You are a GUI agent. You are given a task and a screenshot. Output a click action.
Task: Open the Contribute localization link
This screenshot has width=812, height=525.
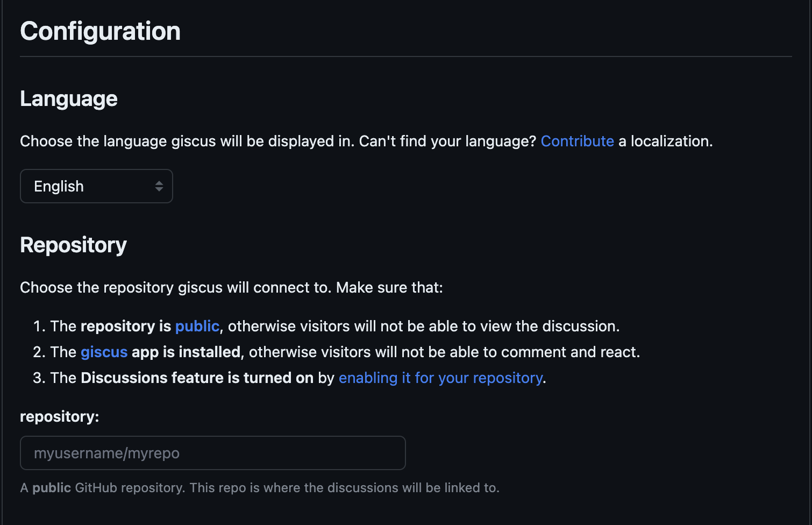pyautogui.click(x=577, y=141)
